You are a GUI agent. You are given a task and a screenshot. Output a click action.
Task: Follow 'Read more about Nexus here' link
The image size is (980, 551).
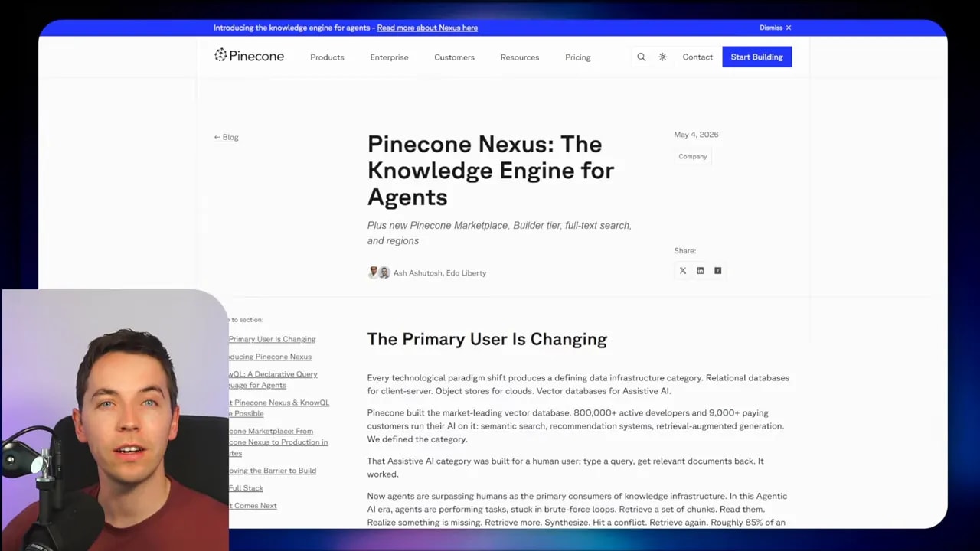point(427,28)
